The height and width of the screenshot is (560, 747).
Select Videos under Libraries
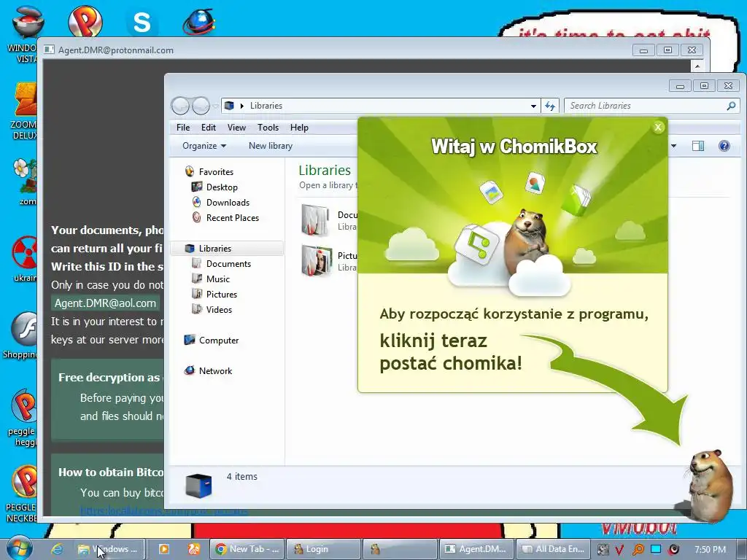tap(219, 309)
